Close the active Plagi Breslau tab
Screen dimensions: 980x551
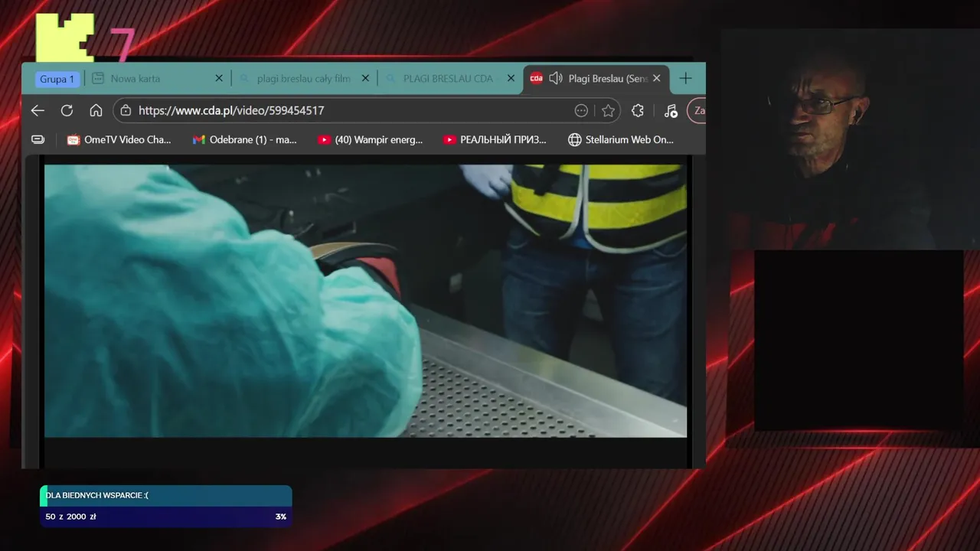pyautogui.click(x=656, y=78)
